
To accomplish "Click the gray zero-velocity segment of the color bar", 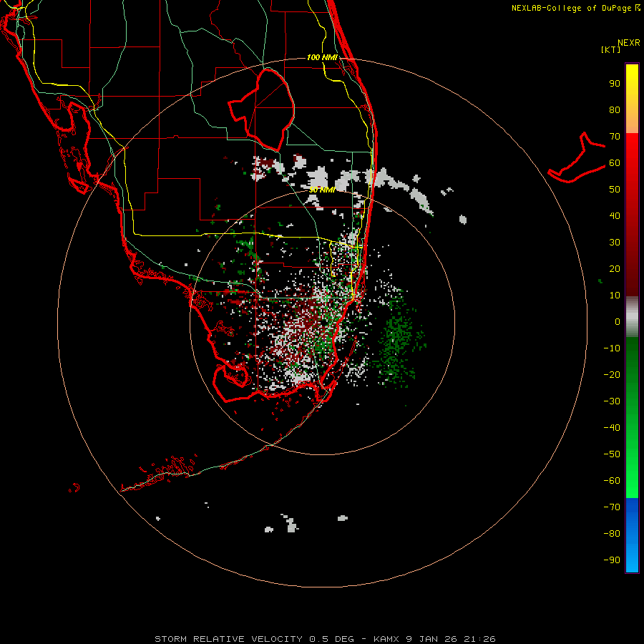I will point(632,317).
